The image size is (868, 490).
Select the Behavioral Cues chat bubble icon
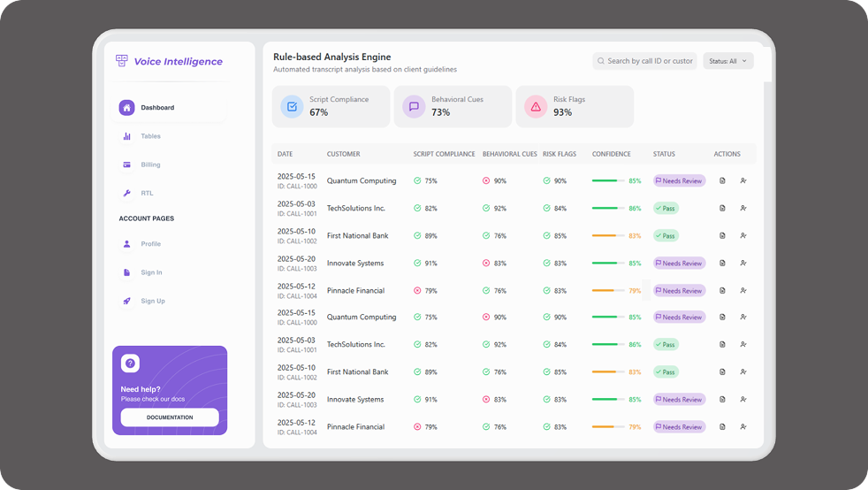click(x=413, y=107)
